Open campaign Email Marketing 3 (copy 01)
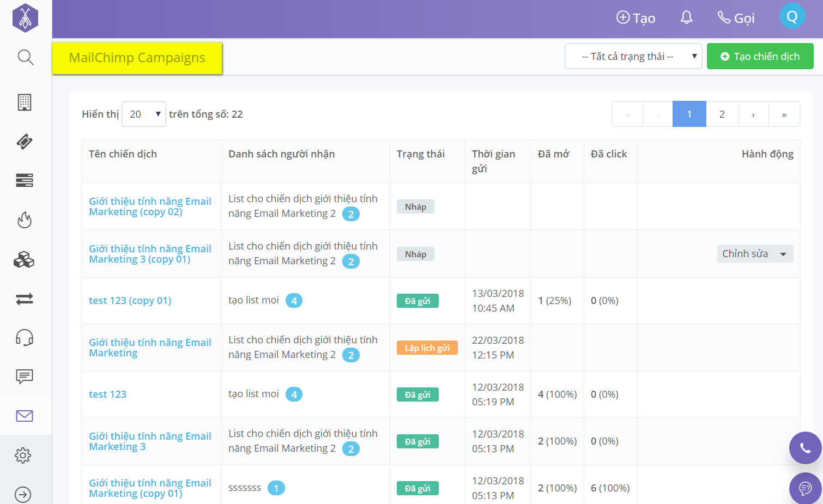 pyautogui.click(x=150, y=254)
